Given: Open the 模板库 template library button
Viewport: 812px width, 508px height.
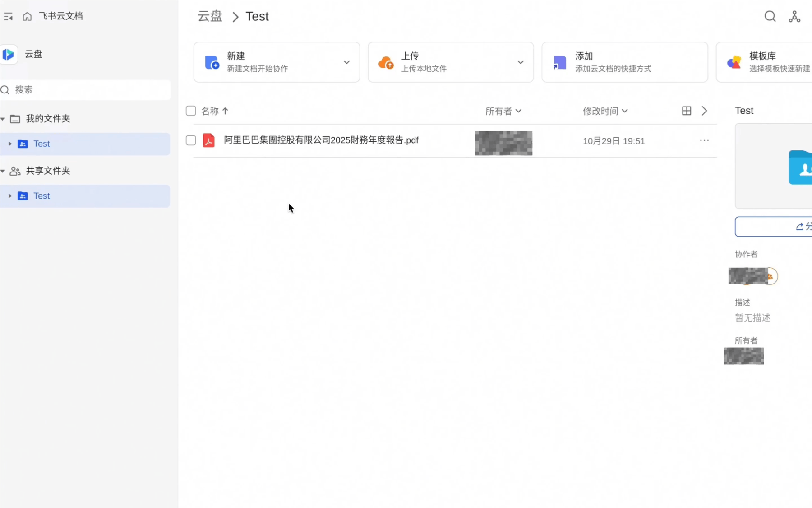Looking at the screenshot, I should (x=764, y=62).
